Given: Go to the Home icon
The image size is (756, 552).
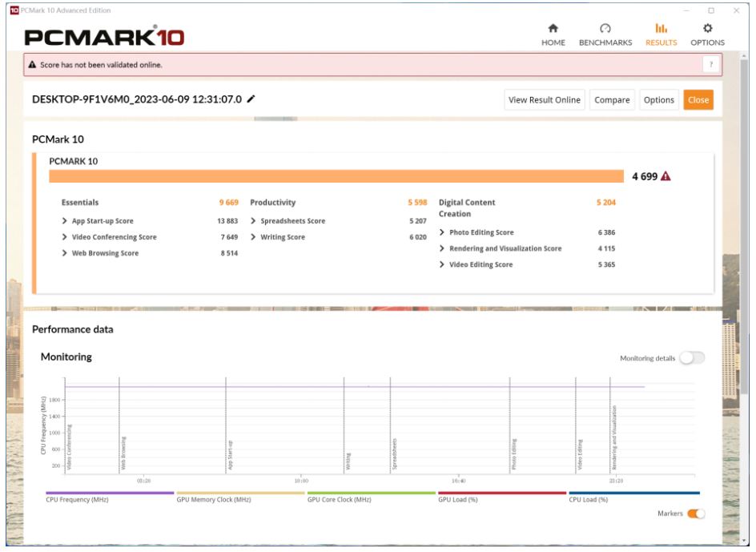Looking at the screenshot, I should point(553,28).
